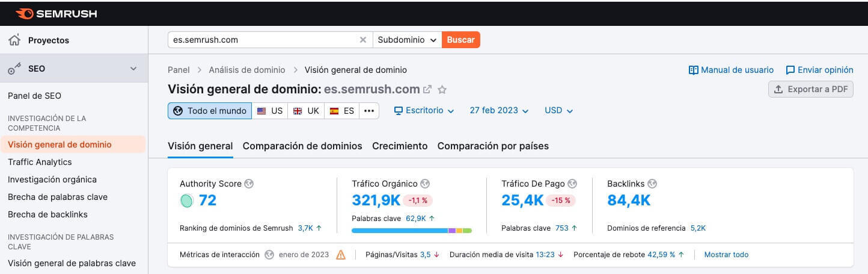Open Traffic Analytics in sidebar
The height and width of the screenshot is (274, 868).
tap(40, 162)
